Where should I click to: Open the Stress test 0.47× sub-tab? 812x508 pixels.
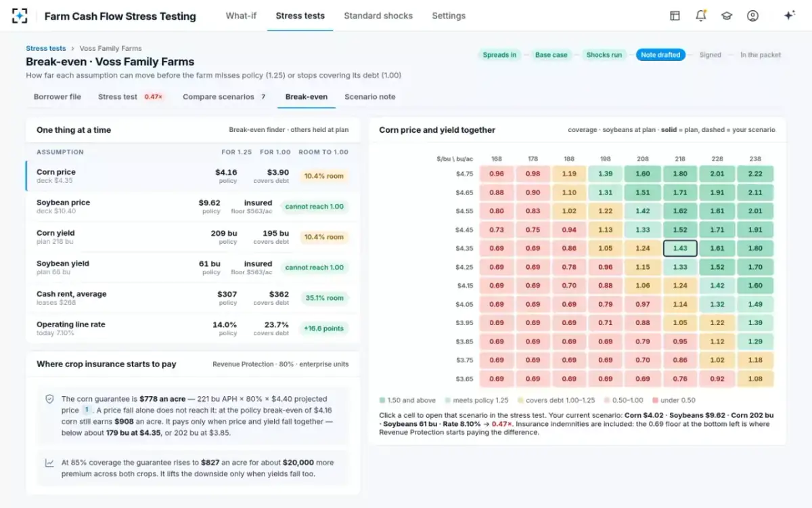pos(131,97)
